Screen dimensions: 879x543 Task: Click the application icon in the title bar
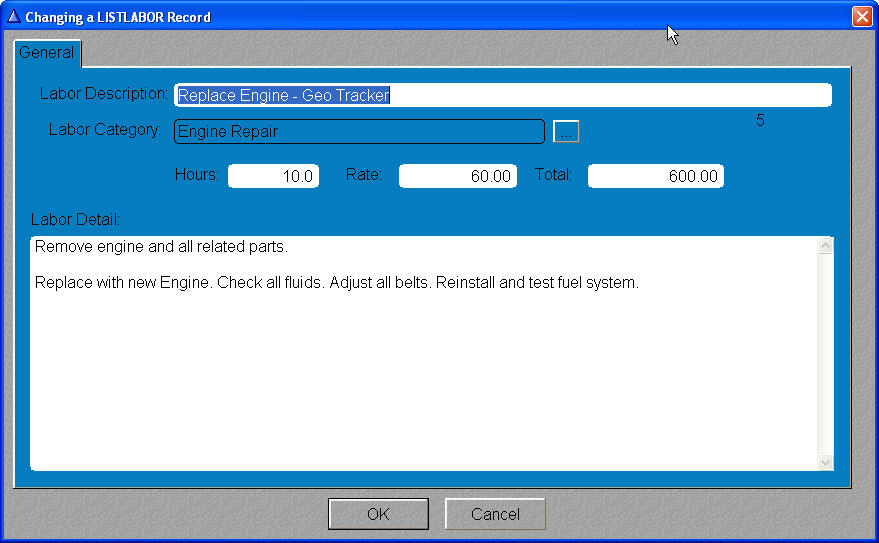[x=13, y=17]
